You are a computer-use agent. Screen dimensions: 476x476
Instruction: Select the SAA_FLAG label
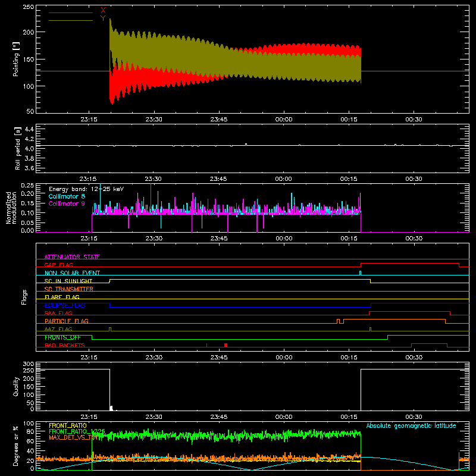click(58, 313)
